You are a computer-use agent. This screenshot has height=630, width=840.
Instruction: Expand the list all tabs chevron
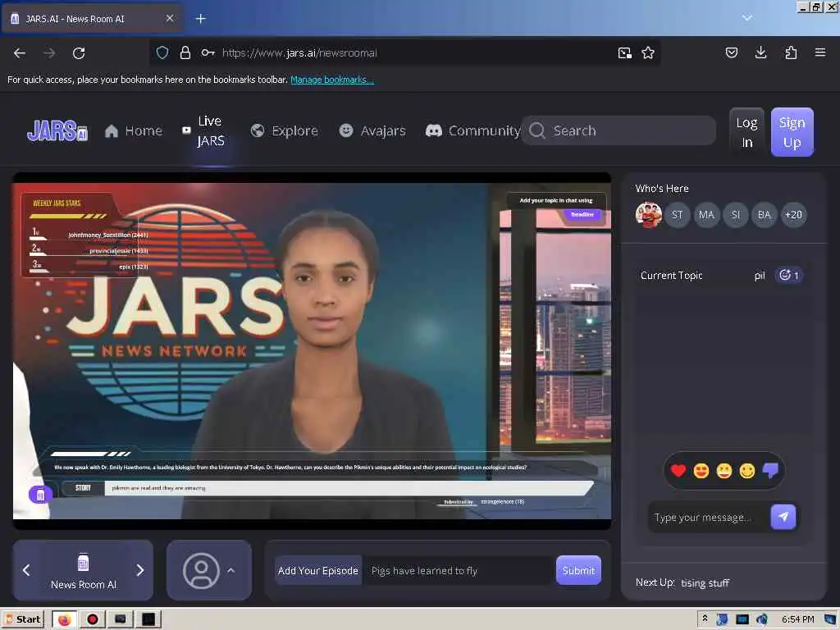(x=747, y=18)
